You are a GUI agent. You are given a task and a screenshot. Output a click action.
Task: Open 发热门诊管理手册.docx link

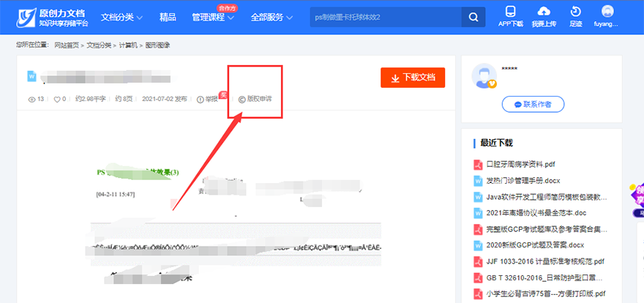[523, 180]
